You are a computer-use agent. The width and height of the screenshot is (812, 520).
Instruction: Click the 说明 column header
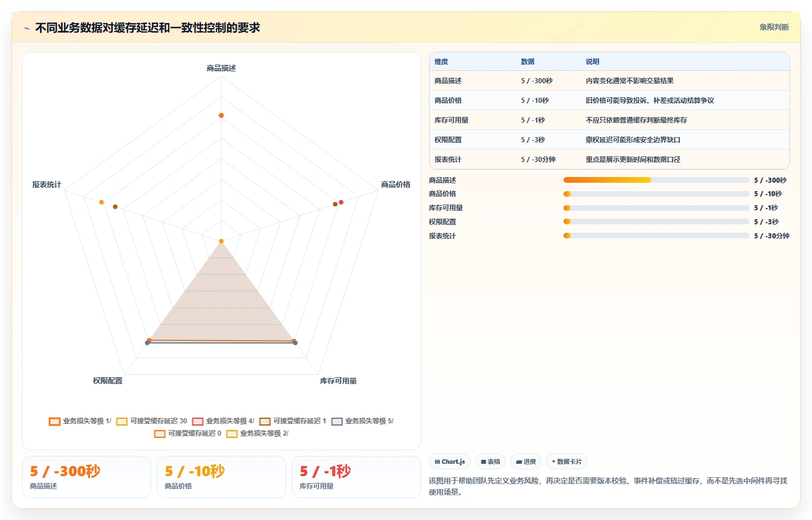click(x=592, y=62)
